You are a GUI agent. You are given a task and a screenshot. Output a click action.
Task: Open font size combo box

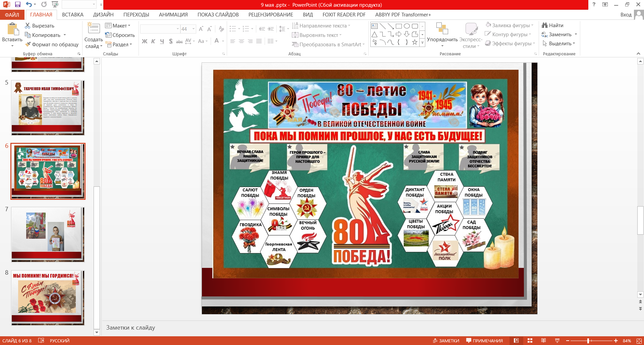coord(188,29)
